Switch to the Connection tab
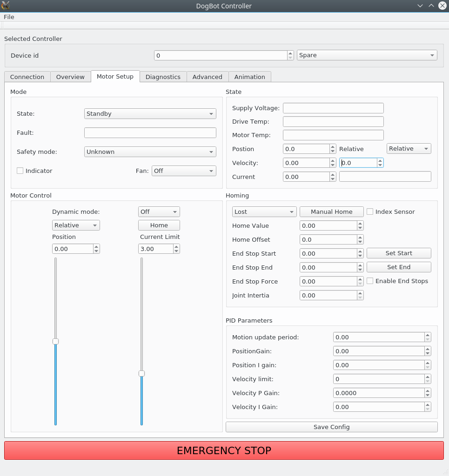The height and width of the screenshot is (476, 449). click(27, 77)
